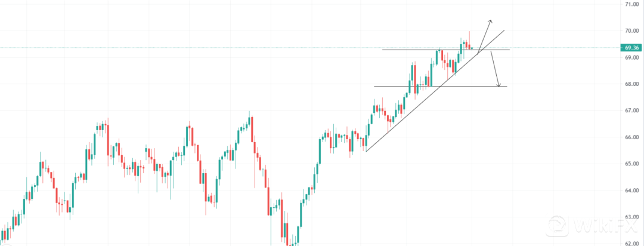The width and height of the screenshot is (644, 246).
Task: Click the 70.00 price axis label
Action: [631, 30]
